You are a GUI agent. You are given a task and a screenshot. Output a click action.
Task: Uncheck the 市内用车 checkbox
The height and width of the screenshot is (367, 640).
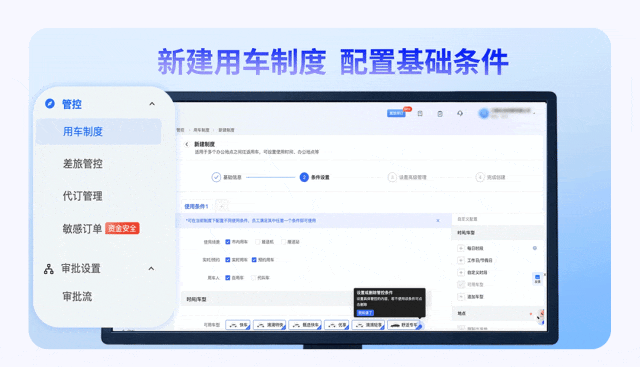[228, 242]
